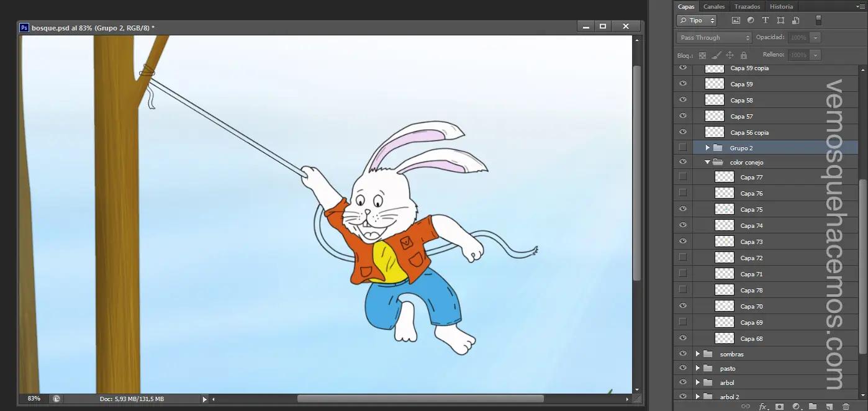The width and height of the screenshot is (868, 411).
Task: Click Capa 68 layer thumbnail
Action: click(x=725, y=338)
